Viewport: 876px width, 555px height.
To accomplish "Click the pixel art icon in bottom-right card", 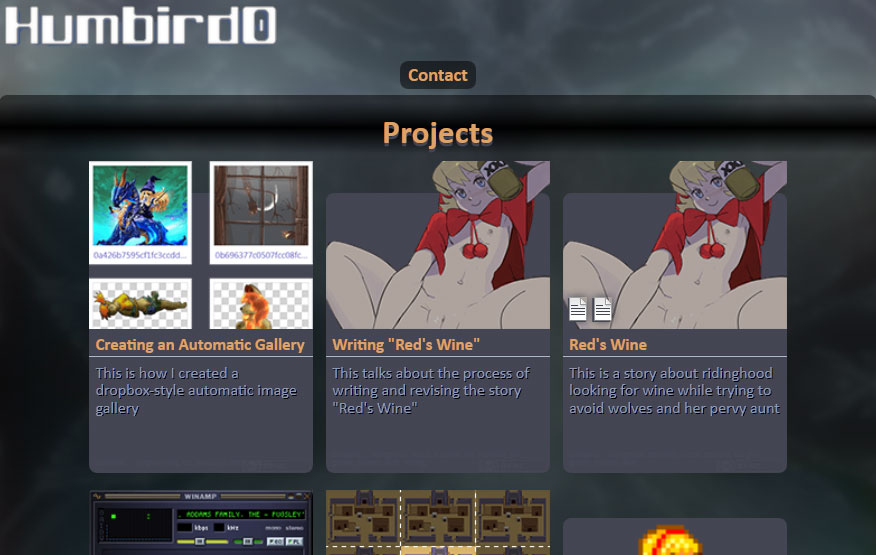I will tap(670, 540).
